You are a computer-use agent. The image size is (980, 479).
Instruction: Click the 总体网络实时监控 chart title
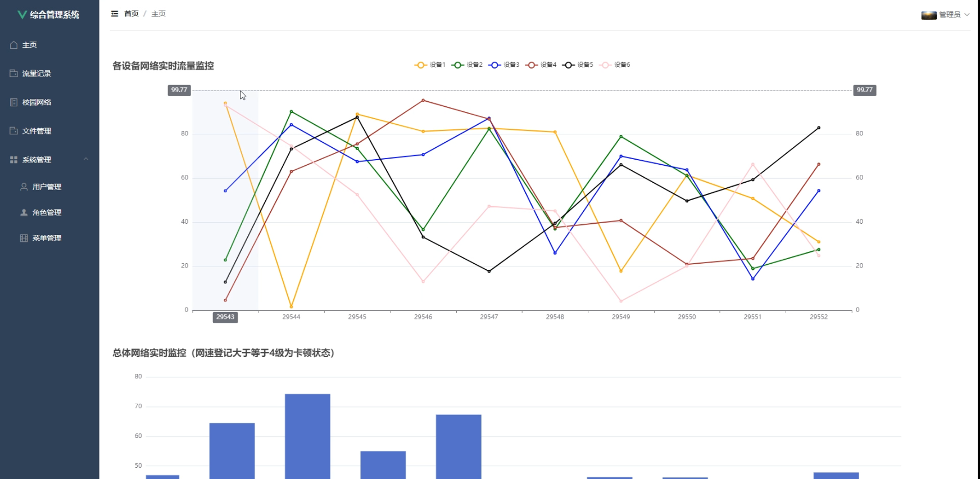pos(224,353)
